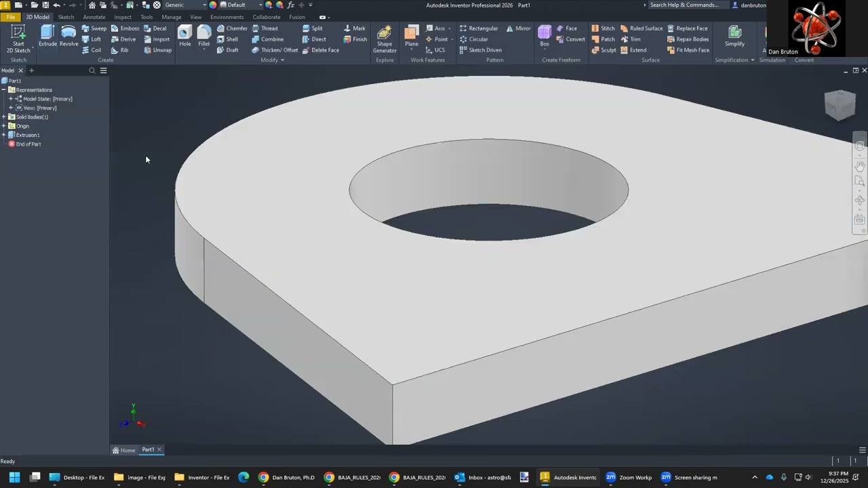Select the Split tool

312,28
